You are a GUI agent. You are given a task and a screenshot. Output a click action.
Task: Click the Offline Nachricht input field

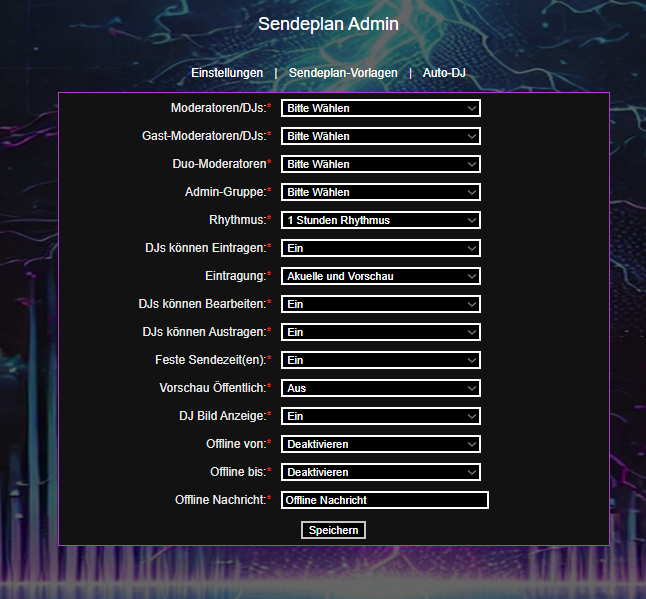[x=385, y=500]
